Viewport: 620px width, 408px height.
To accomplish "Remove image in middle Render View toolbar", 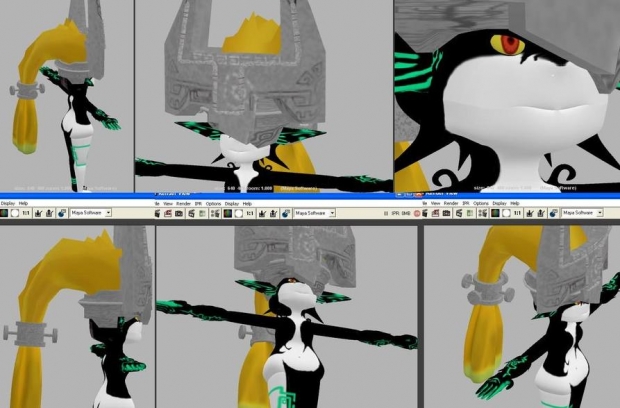I will point(274,213).
